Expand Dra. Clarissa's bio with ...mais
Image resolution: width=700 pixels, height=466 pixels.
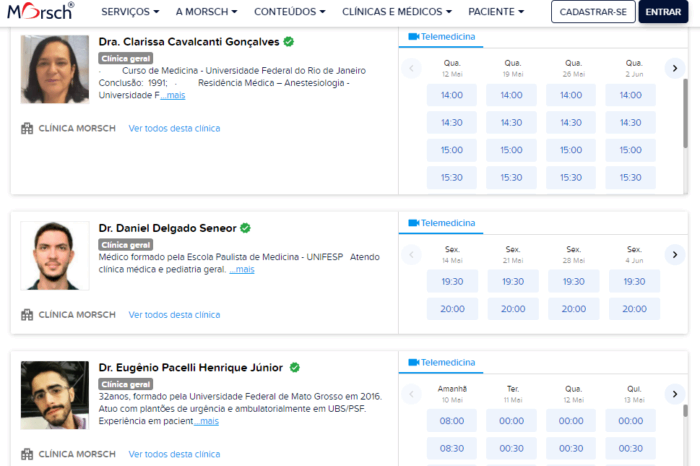coord(173,95)
